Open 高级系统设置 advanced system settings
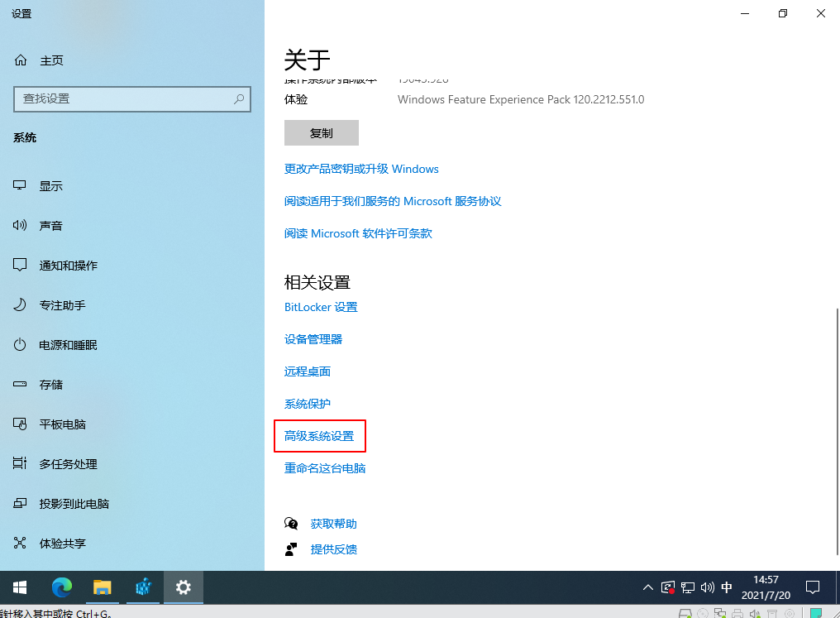The height and width of the screenshot is (618, 840). [x=319, y=436]
